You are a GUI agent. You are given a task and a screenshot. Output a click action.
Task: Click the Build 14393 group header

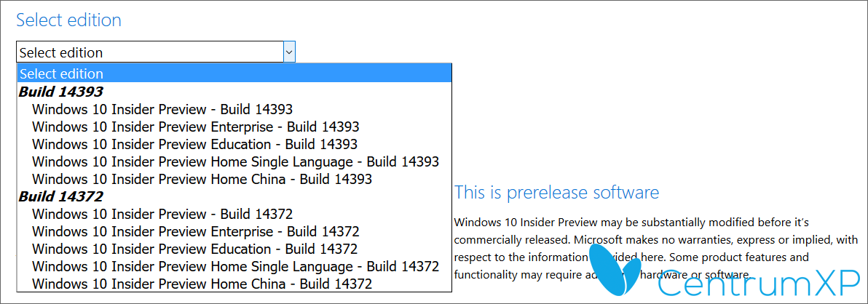pos(61,91)
